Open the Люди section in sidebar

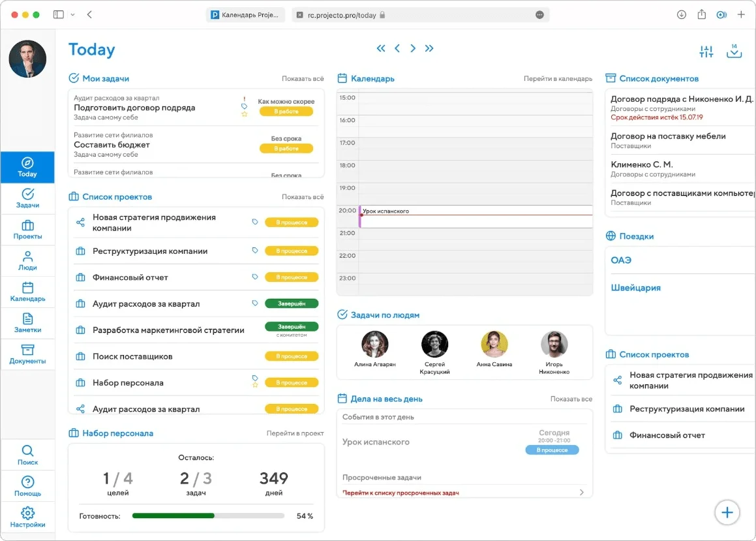tap(27, 261)
